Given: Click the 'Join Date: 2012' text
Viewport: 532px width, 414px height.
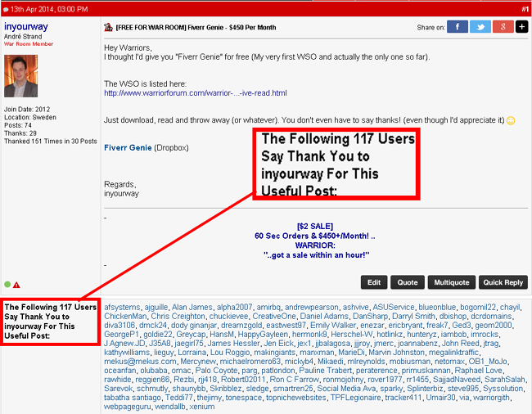Looking at the screenshot, I should (27, 110).
